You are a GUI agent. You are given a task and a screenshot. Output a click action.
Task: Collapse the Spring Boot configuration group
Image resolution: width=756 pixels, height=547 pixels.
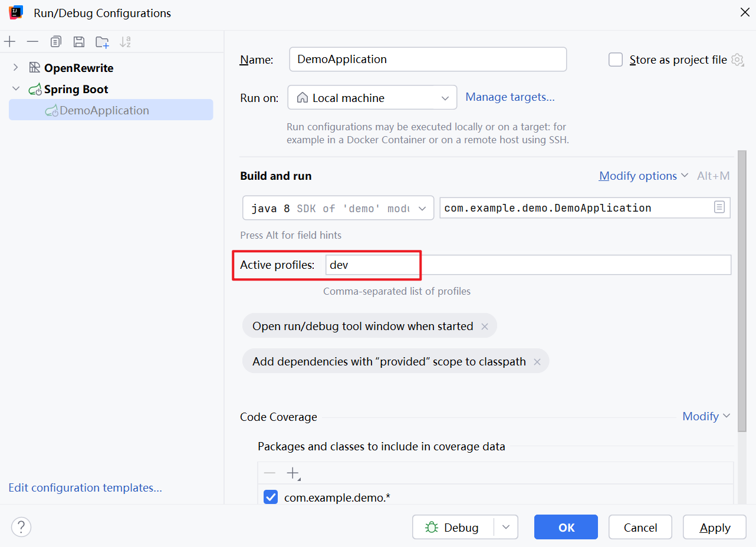(16, 89)
